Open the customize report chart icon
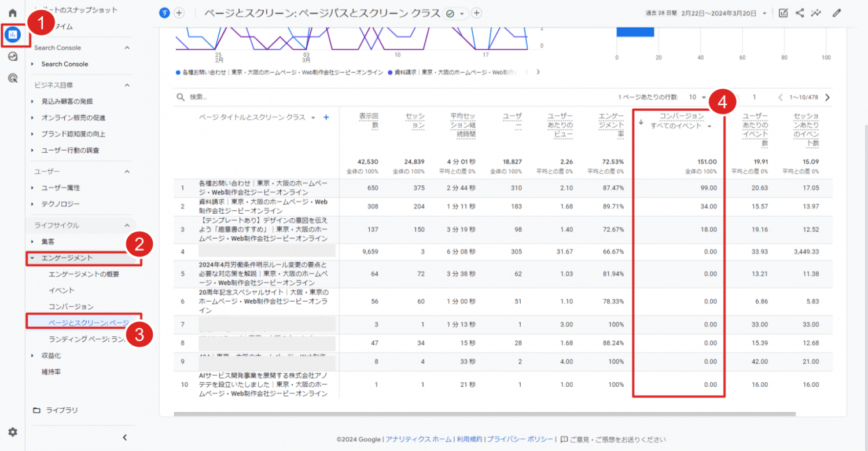This screenshot has width=868, height=451. click(x=783, y=13)
